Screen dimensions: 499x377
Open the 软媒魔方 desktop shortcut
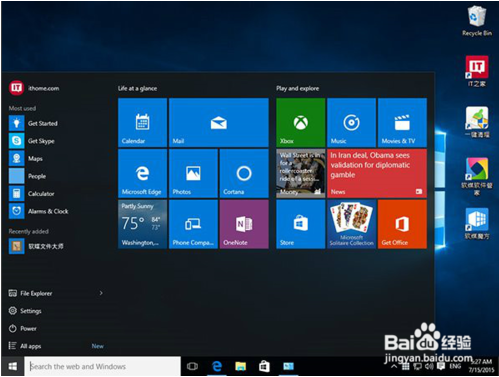pyautogui.click(x=477, y=223)
